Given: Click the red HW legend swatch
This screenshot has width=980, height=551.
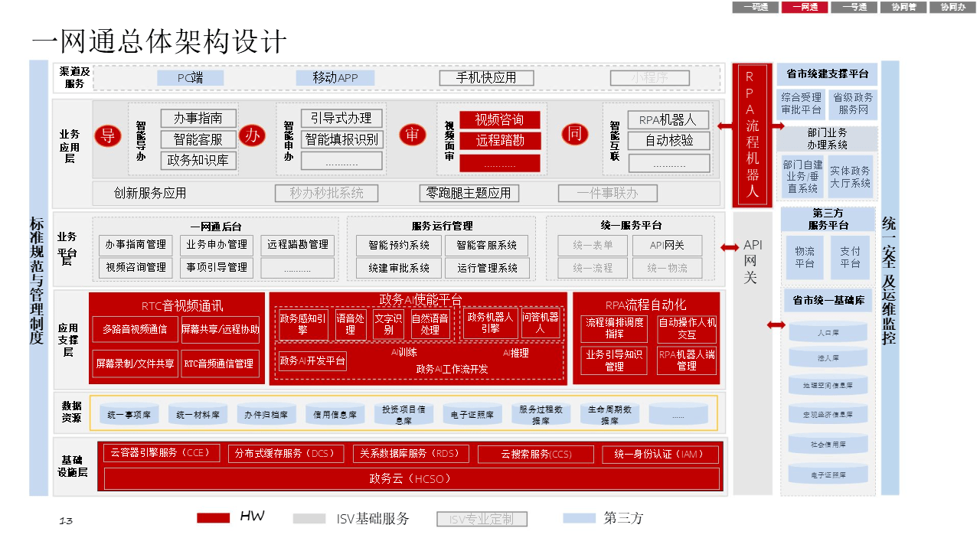Looking at the screenshot, I should [213, 518].
